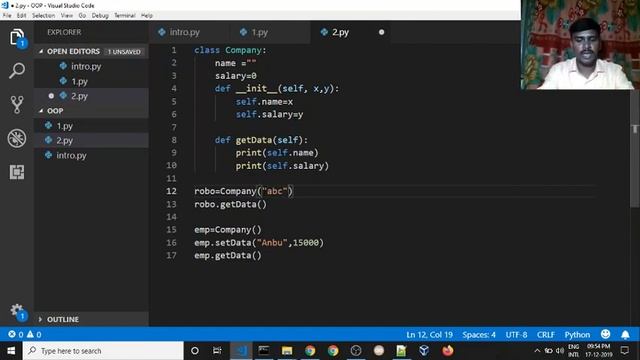
Task: Change encoding via UTF-8 in status bar
Action: (x=516, y=335)
